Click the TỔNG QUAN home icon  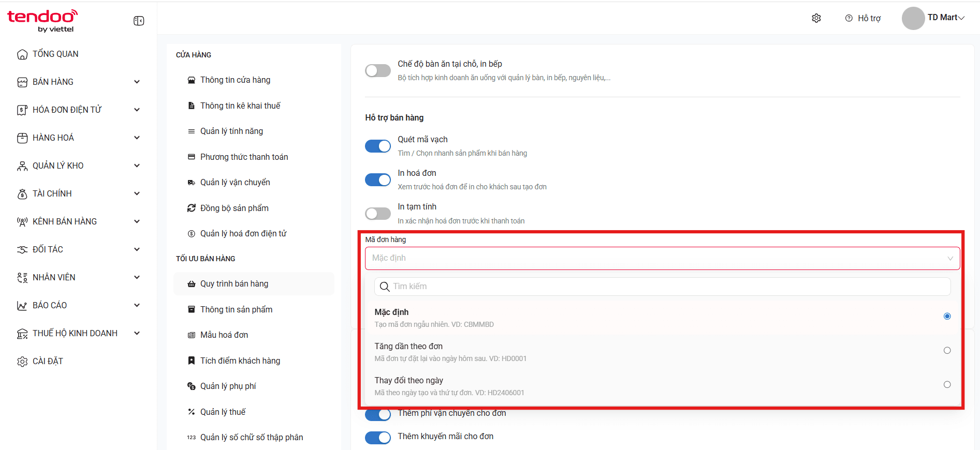click(22, 54)
